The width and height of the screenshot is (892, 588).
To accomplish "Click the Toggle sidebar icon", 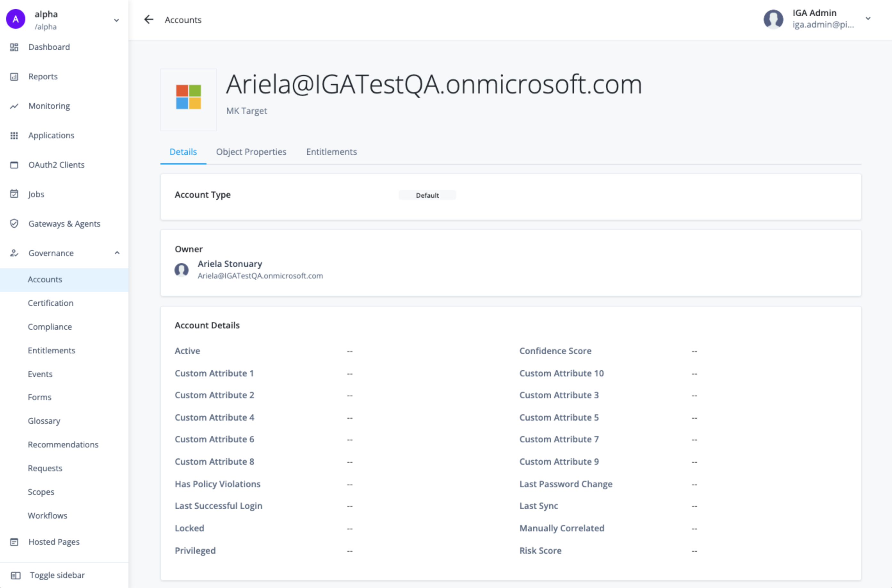I will 14,575.
